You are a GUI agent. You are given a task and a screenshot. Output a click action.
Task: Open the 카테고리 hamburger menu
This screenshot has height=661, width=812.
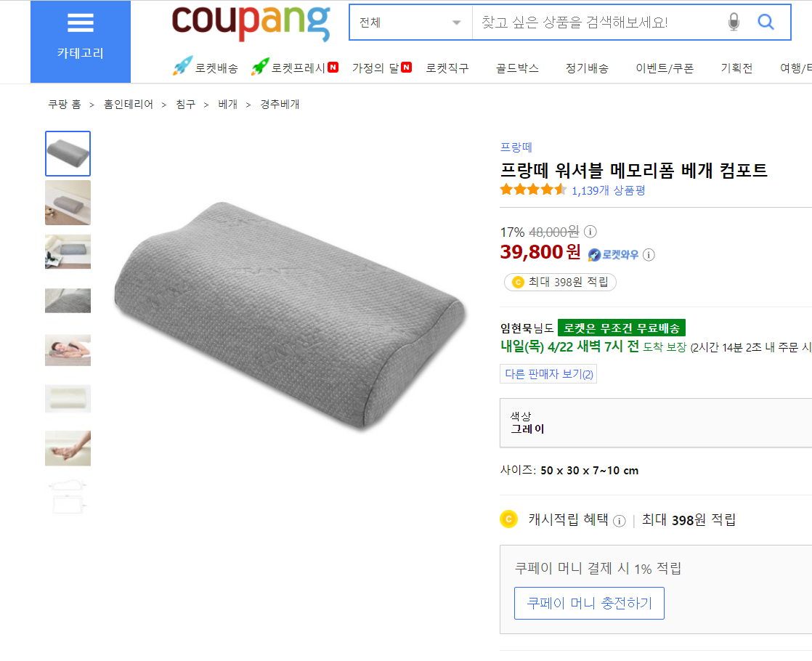81,41
